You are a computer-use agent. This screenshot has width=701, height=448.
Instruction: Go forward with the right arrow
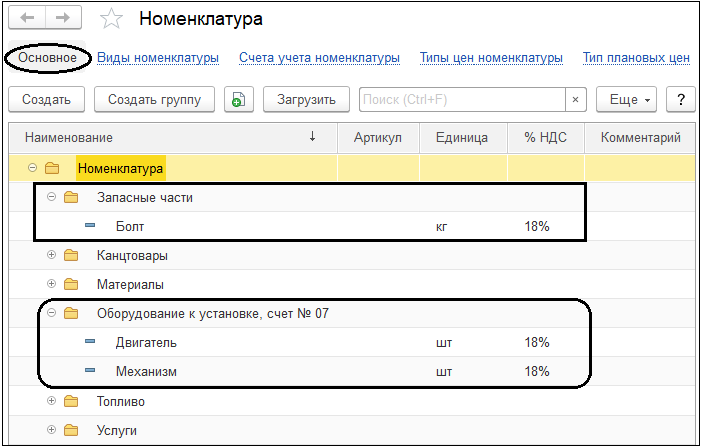63,18
